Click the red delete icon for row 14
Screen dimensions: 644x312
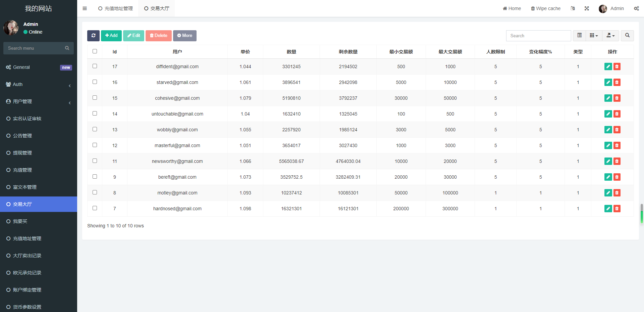617,114
